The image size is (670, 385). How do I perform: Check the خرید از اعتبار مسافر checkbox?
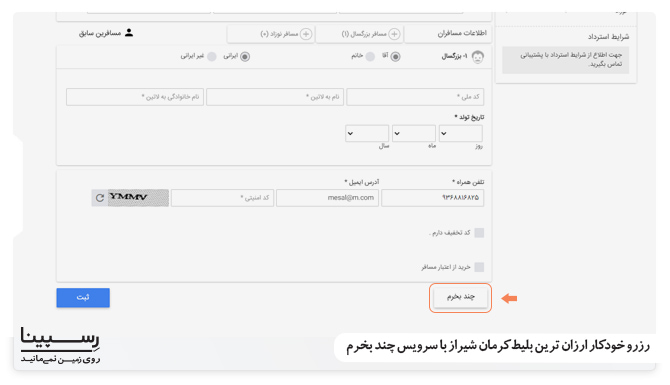(479, 267)
